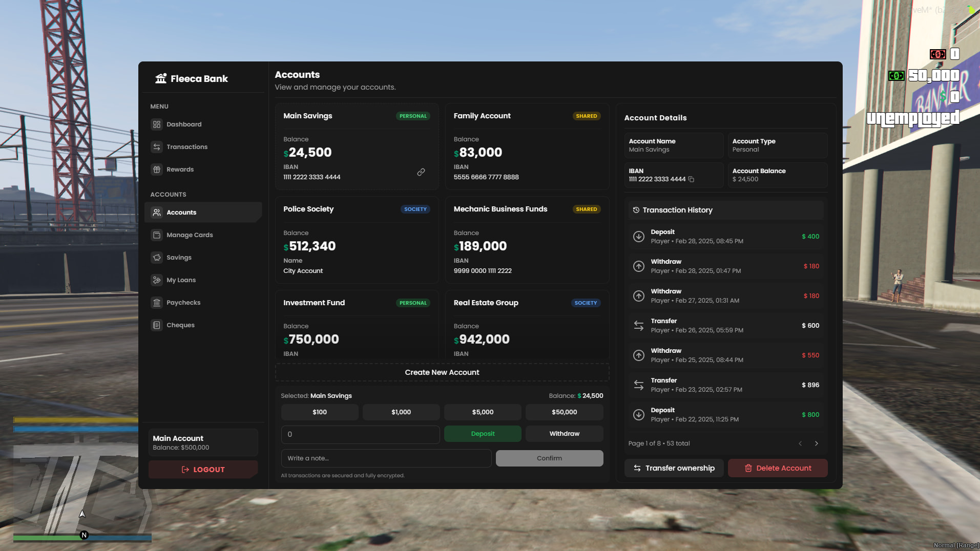Screen dimensions: 980x551
Task: Click Create New Account
Action: (442, 372)
